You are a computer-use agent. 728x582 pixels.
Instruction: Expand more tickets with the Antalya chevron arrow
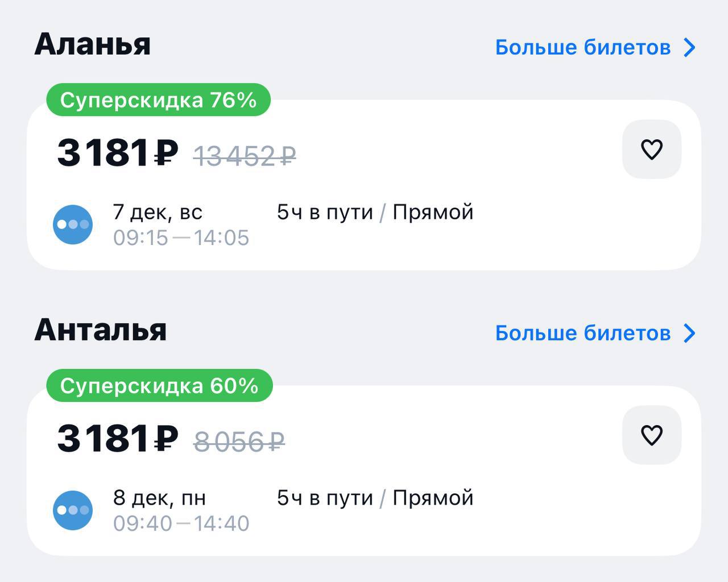(x=689, y=334)
